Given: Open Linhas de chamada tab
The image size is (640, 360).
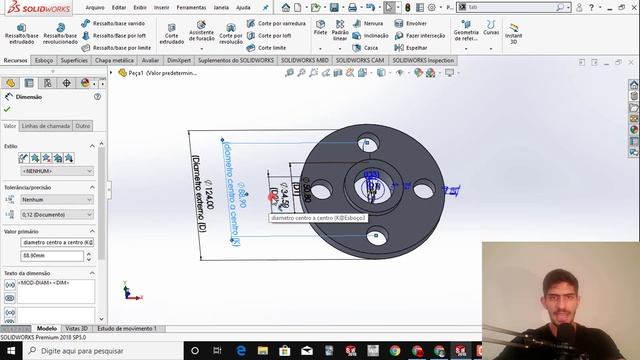Looking at the screenshot, I should coord(46,126).
